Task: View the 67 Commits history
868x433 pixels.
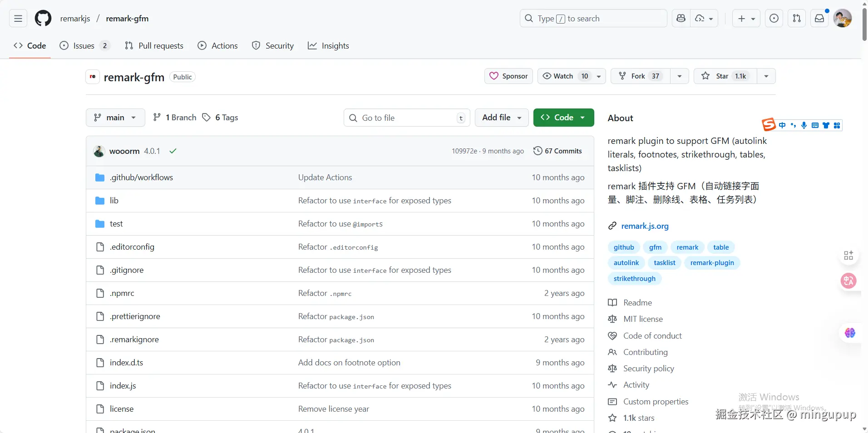Action: (x=557, y=151)
